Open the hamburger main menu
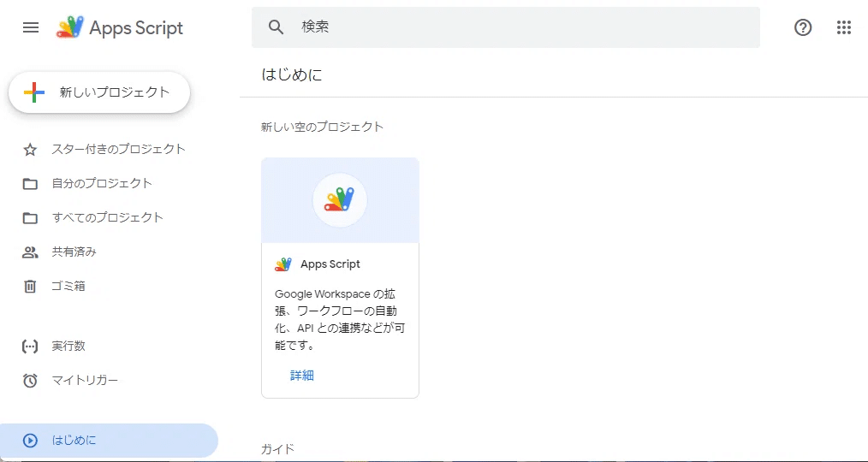The height and width of the screenshot is (462, 868). 31,27
